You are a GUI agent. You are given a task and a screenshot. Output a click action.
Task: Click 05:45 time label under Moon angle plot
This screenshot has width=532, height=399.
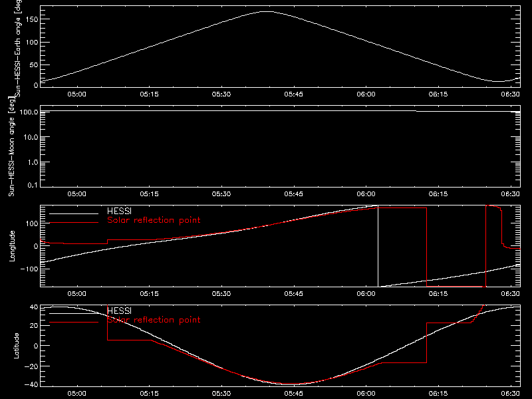tap(293, 194)
